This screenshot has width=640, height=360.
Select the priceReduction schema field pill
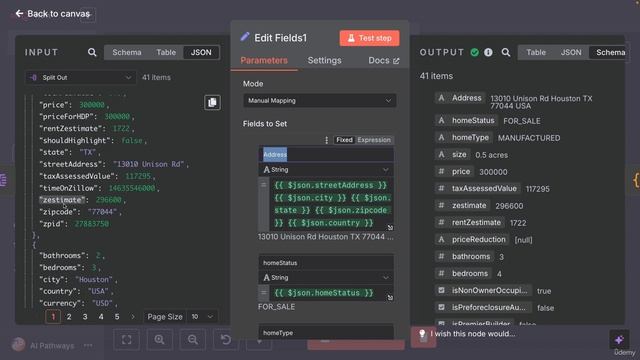tap(472, 240)
